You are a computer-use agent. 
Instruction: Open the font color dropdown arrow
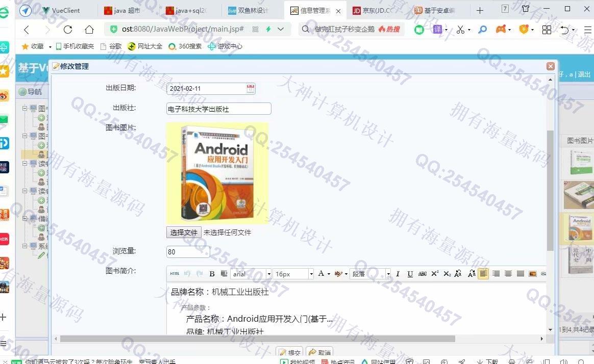(329, 274)
